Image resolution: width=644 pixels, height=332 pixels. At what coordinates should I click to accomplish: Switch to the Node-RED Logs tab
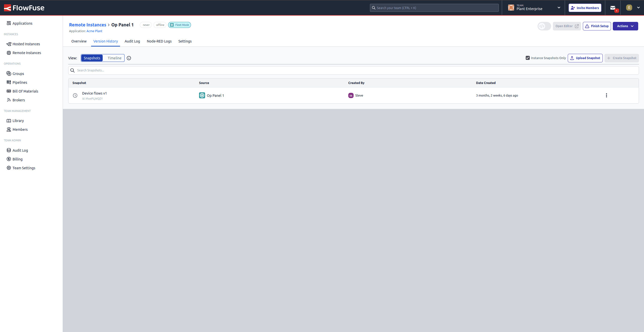[x=159, y=41]
